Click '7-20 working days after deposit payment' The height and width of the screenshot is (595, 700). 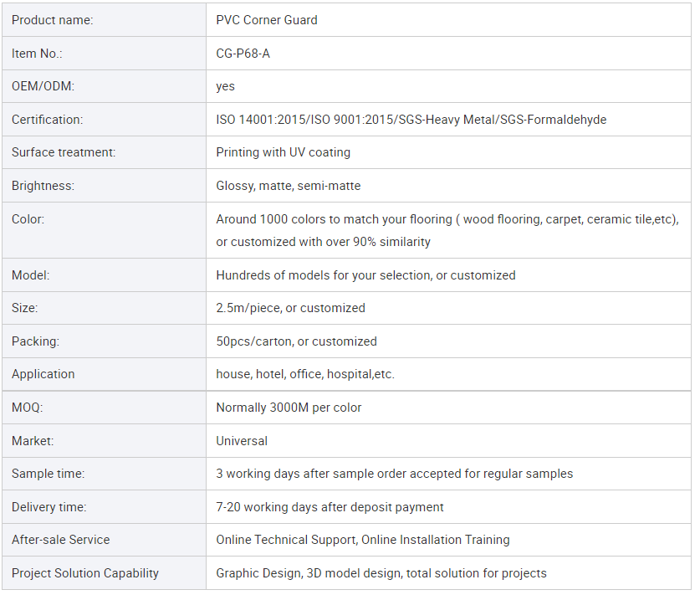click(330, 507)
